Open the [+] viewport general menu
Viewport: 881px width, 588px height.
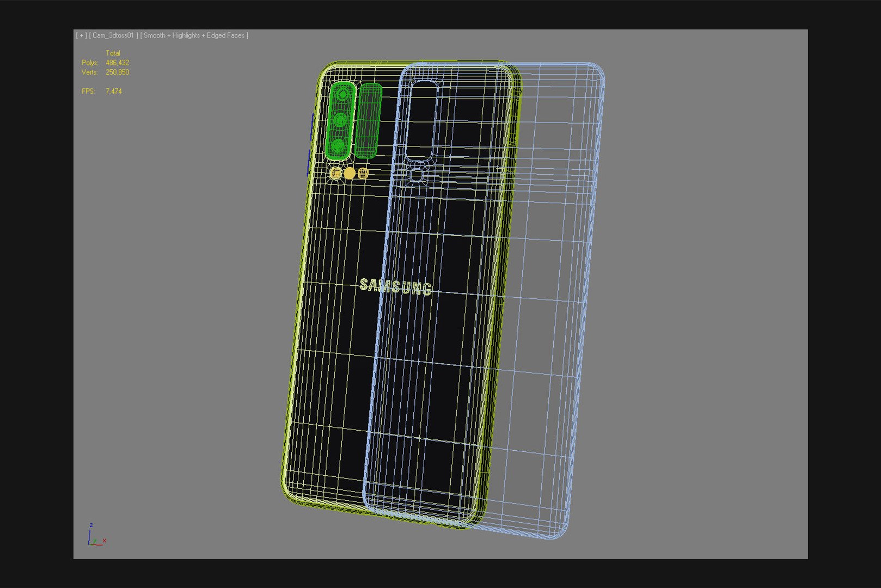81,35
